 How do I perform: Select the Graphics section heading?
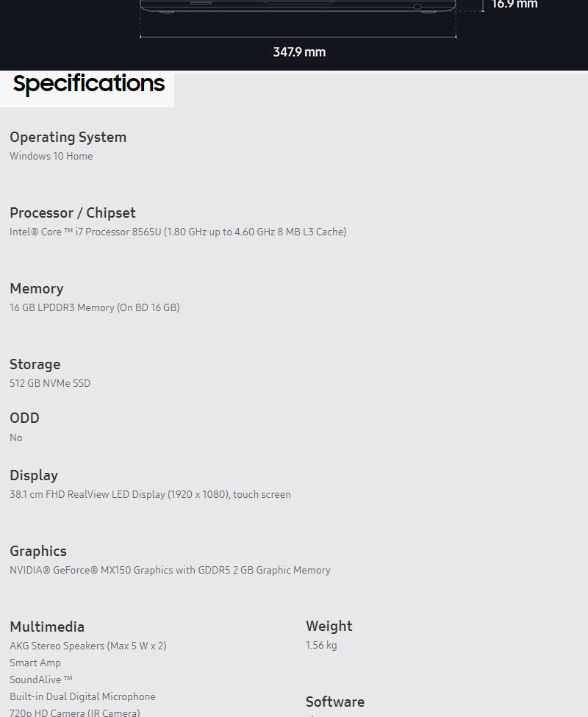pyautogui.click(x=37, y=552)
